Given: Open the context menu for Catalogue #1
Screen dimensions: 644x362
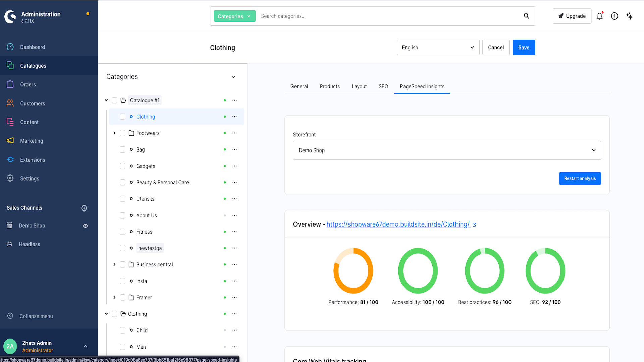Looking at the screenshot, I should (234, 100).
